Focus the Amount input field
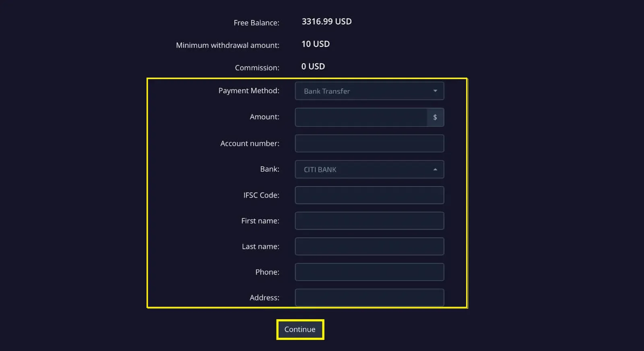This screenshot has width=644, height=351. pos(361,117)
